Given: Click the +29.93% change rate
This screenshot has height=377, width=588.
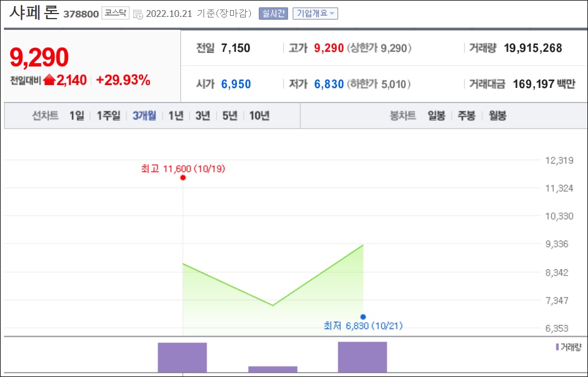Looking at the screenshot, I should click(123, 80).
